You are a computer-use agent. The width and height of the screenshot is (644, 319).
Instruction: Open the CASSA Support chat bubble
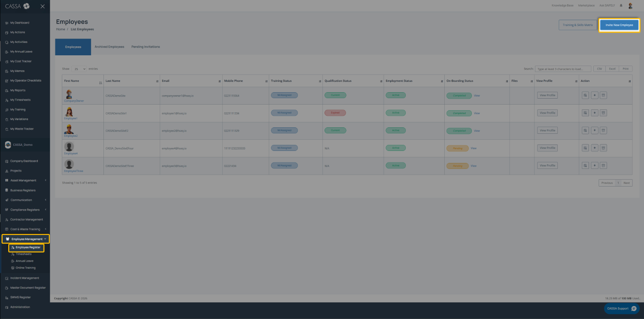coord(621,308)
